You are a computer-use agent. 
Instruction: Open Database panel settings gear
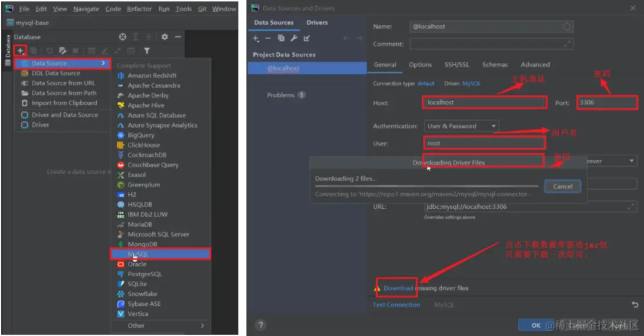click(x=165, y=36)
